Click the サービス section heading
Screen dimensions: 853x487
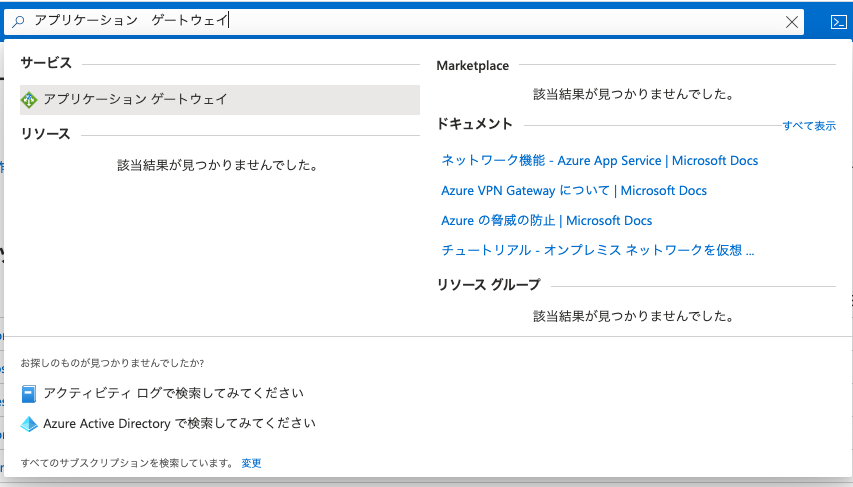click(x=46, y=63)
